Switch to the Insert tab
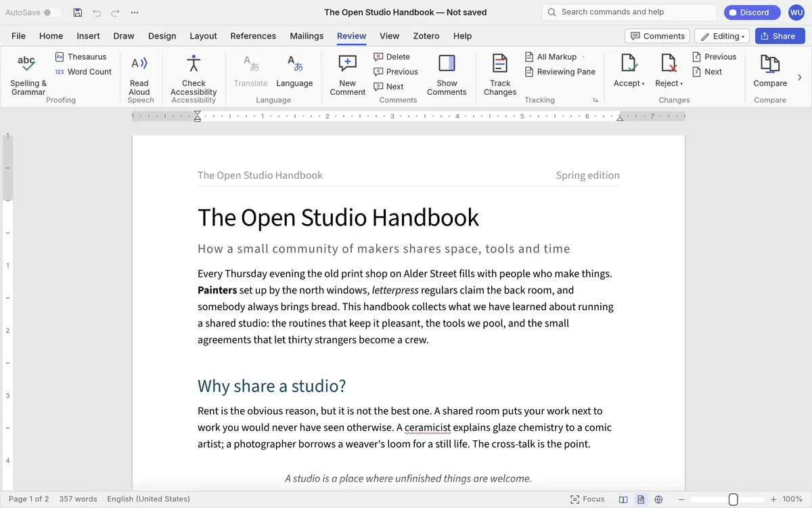Image resolution: width=812 pixels, height=508 pixels. (88, 36)
